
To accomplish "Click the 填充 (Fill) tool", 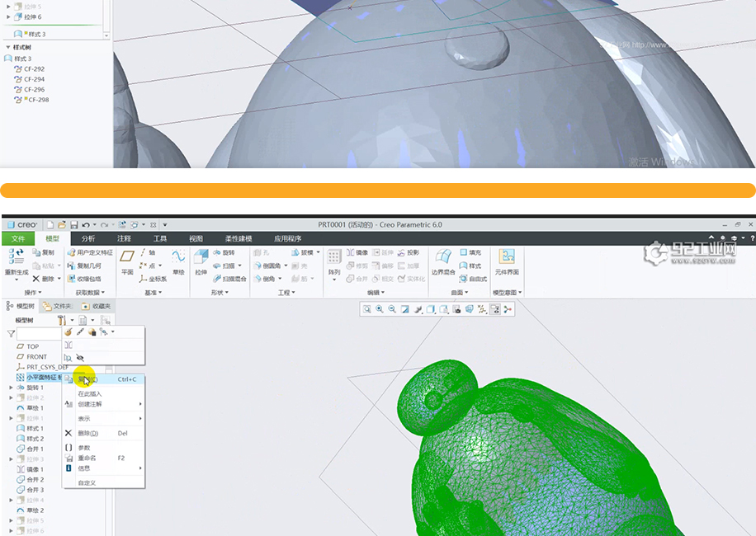I will coord(470,252).
